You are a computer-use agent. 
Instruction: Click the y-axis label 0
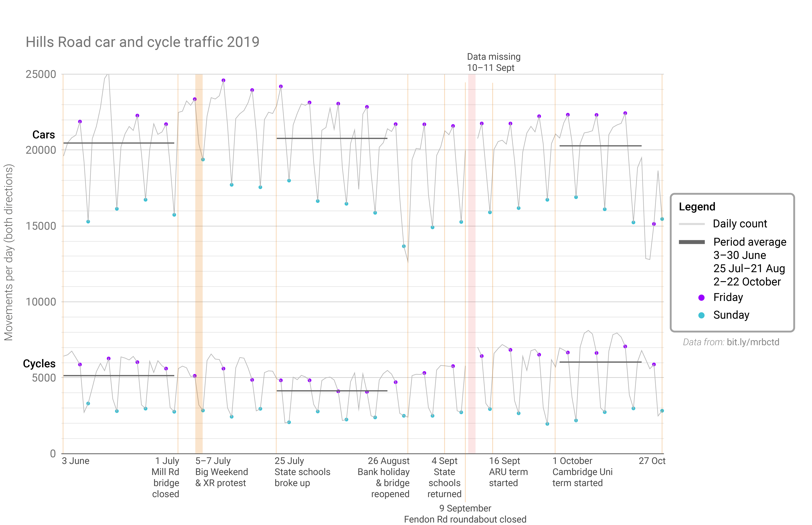[53, 454]
